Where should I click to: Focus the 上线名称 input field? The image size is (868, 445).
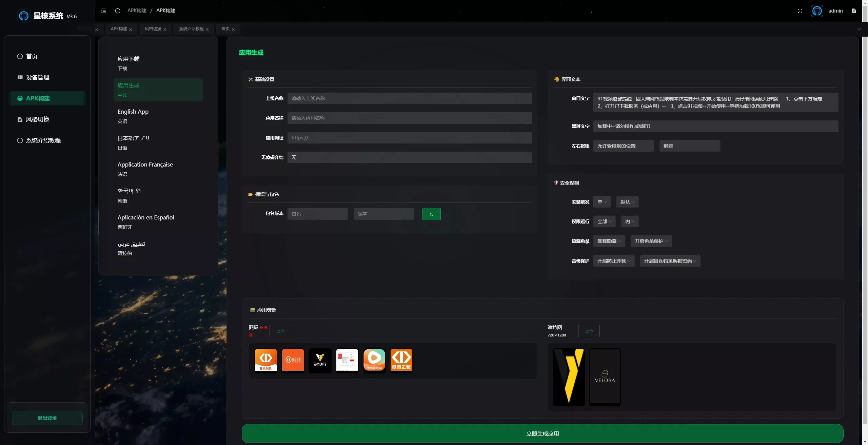[x=410, y=98]
